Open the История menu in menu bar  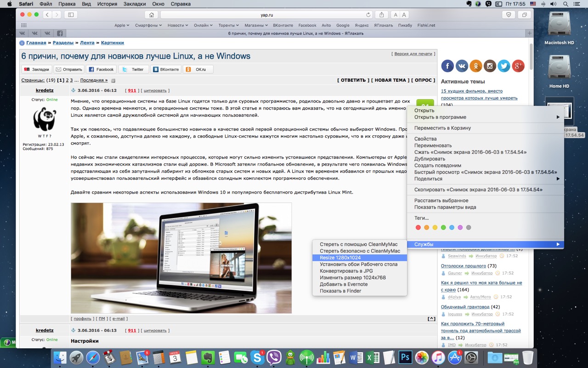(107, 4)
